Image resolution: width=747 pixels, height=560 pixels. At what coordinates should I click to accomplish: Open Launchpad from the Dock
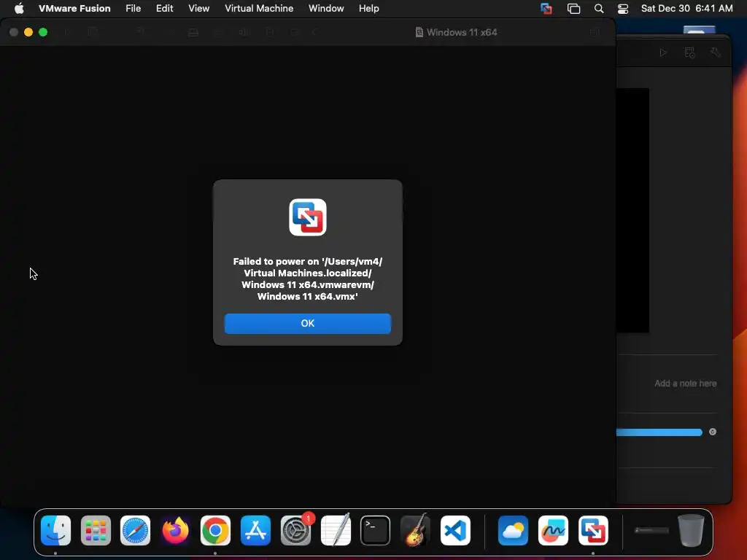(96, 530)
